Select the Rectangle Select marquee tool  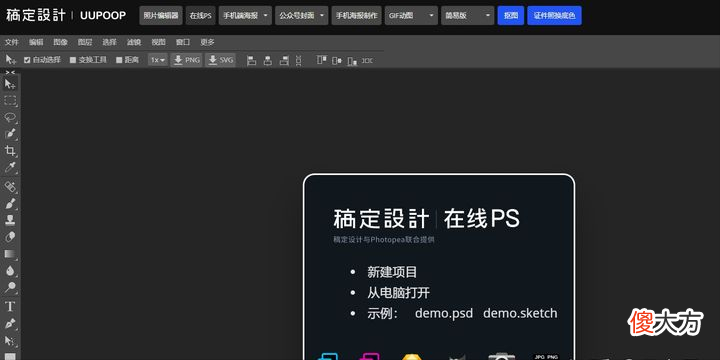(x=10, y=101)
